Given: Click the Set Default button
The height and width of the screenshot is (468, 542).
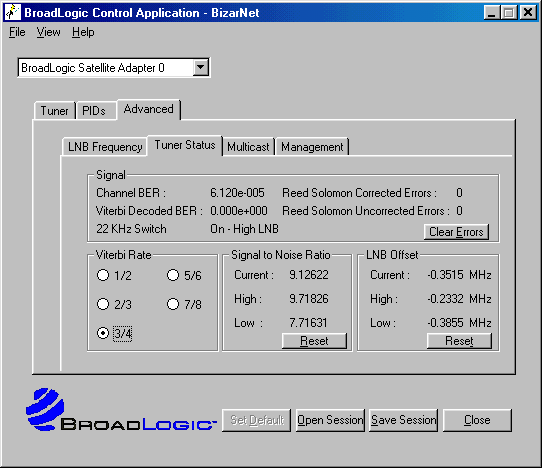Looking at the screenshot, I should [x=256, y=420].
